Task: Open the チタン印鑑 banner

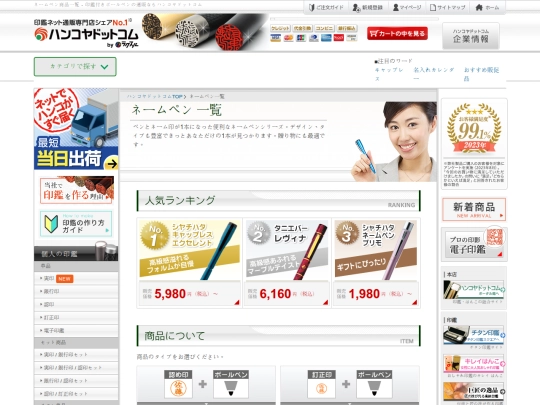Action: 474,335
